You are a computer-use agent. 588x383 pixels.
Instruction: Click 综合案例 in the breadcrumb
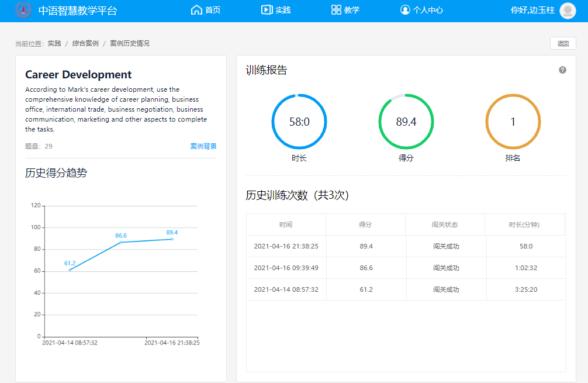85,43
